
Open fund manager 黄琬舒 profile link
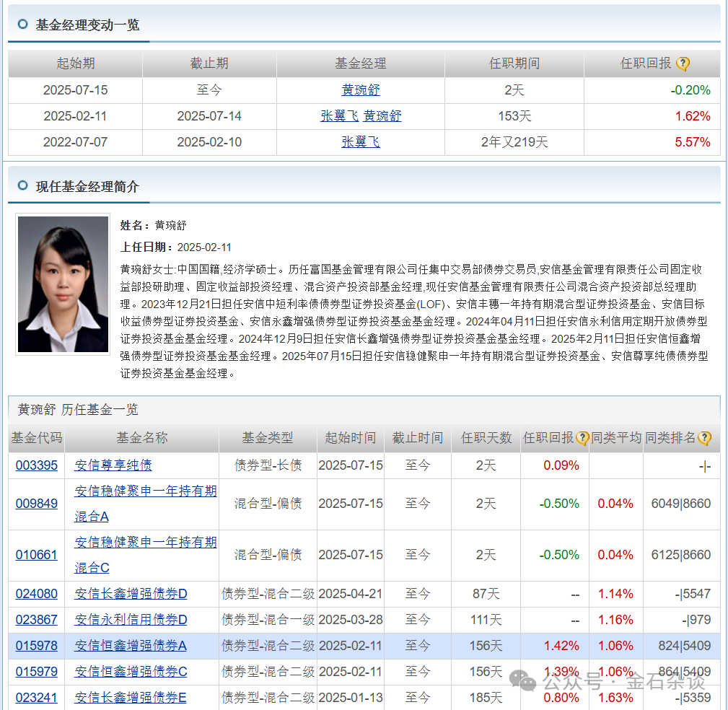coord(361,89)
